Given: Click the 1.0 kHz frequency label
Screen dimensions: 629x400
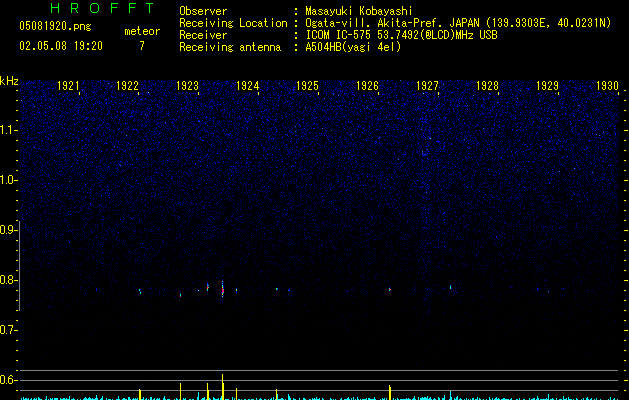Looking at the screenshot, I should point(8,180).
